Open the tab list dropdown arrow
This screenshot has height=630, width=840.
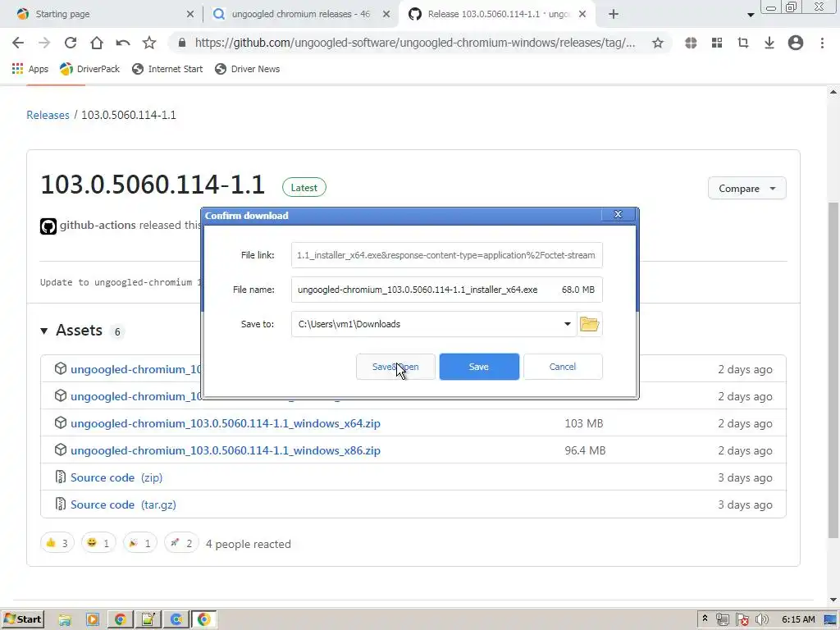coord(751,15)
